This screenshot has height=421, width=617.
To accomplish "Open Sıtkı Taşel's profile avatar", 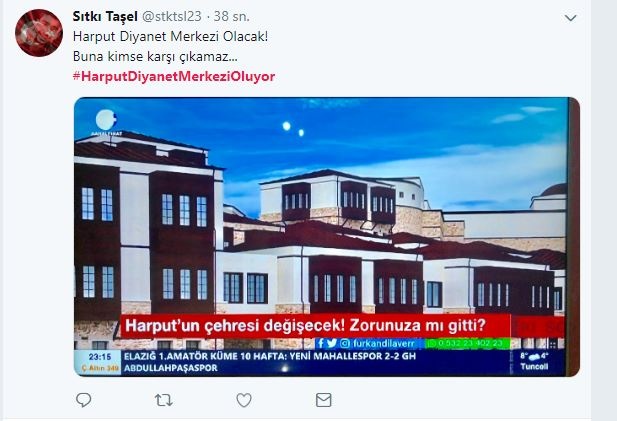I will point(39,33).
